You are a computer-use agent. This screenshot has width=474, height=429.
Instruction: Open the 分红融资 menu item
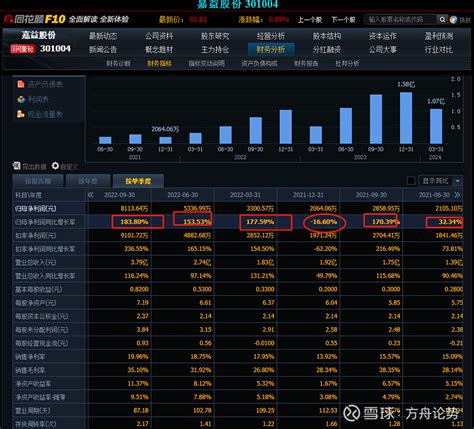[327, 50]
